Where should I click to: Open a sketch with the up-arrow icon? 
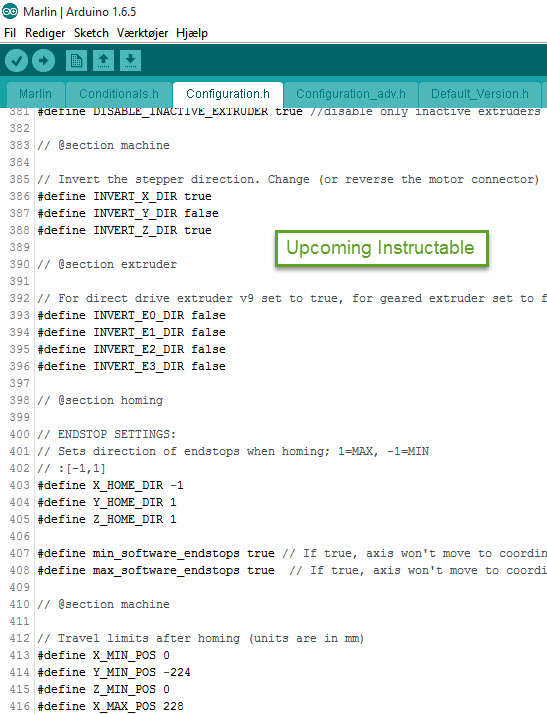103,61
